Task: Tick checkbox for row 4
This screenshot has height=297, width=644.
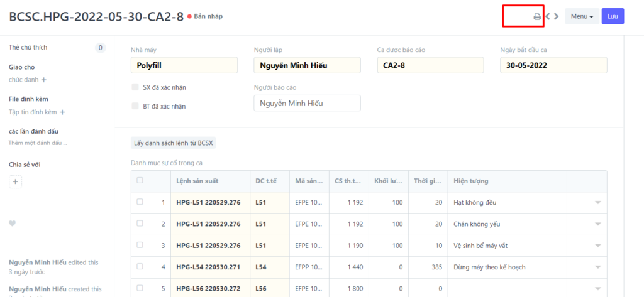Action: point(140,267)
